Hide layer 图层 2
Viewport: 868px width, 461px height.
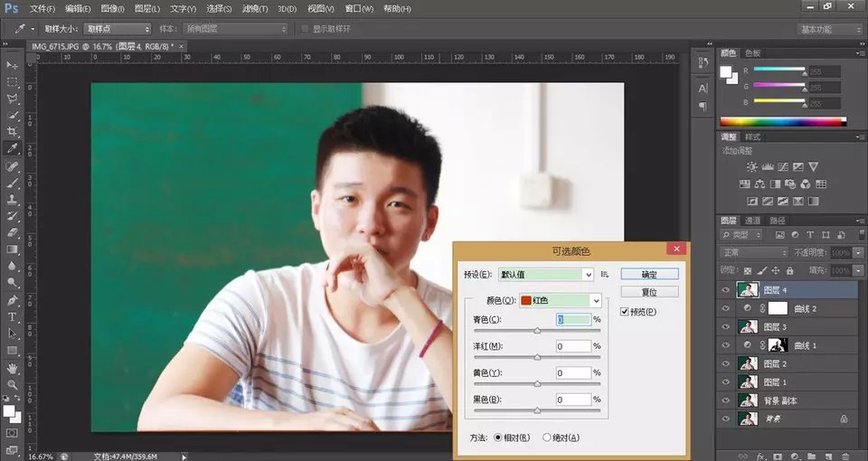coord(726,363)
